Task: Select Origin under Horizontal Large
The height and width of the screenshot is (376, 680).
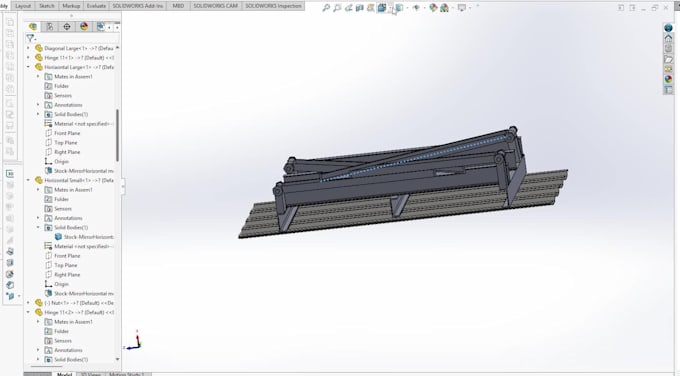Action: [61, 161]
